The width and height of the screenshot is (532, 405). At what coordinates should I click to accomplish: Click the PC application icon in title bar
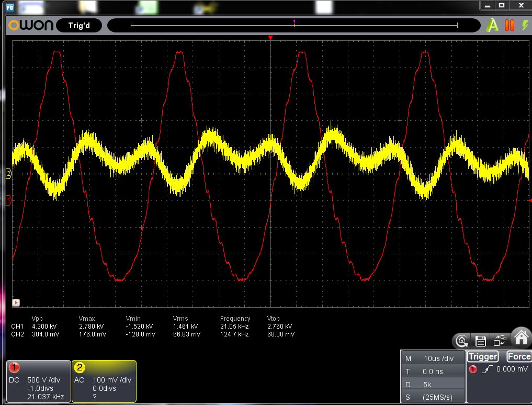(x=10, y=7)
